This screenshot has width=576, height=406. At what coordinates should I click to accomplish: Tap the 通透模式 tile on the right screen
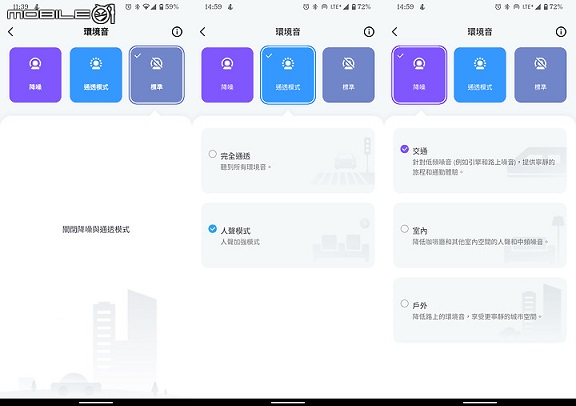click(480, 75)
